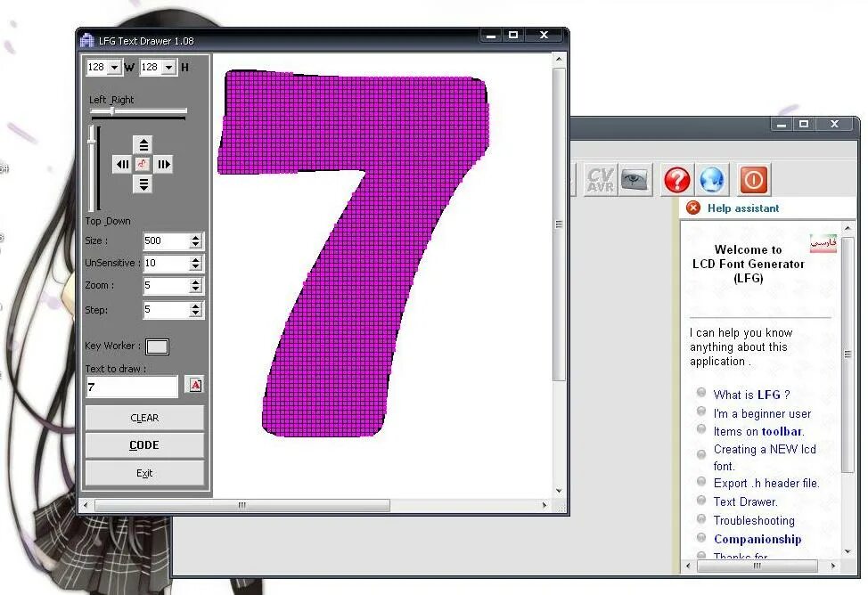Open the Troubleshooting help topic
The width and height of the screenshot is (868, 595).
(x=753, y=521)
